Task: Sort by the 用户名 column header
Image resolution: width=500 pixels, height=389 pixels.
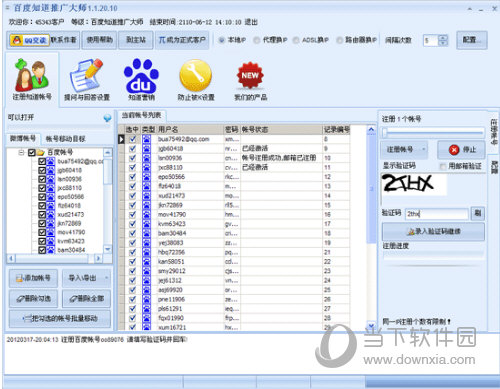Action: (190, 130)
